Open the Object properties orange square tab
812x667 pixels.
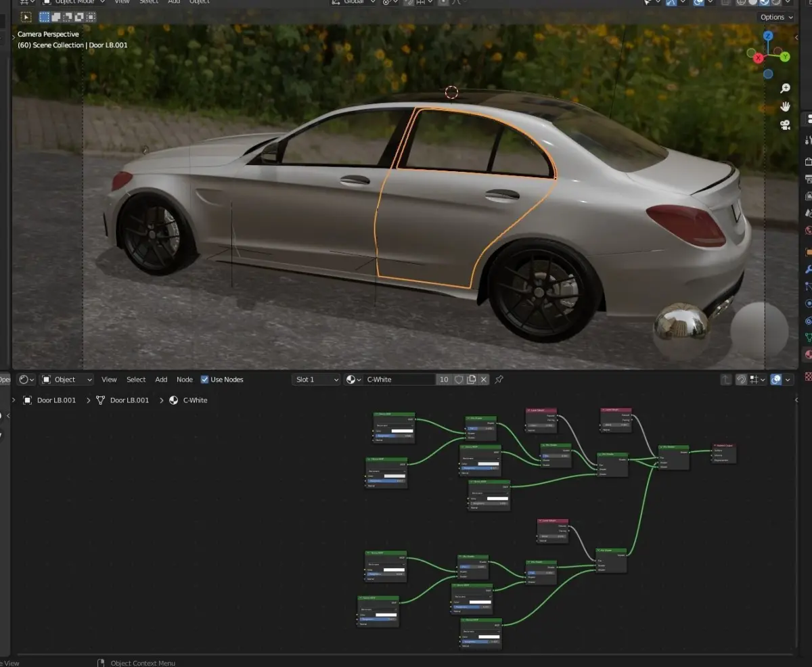(x=807, y=252)
